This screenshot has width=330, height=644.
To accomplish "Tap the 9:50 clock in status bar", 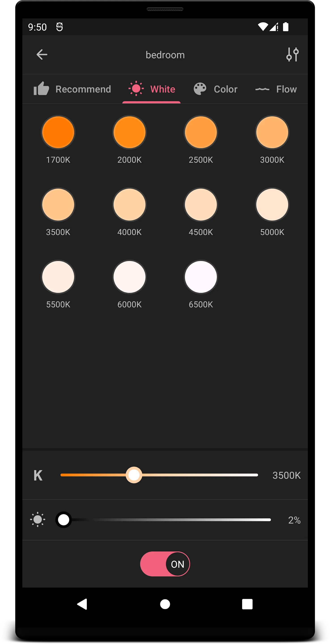I will (x=37, y=27).
